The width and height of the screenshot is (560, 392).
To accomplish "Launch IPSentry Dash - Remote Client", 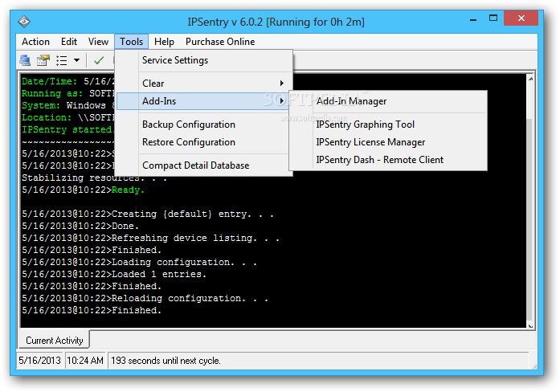I will (x=388, y=160).
